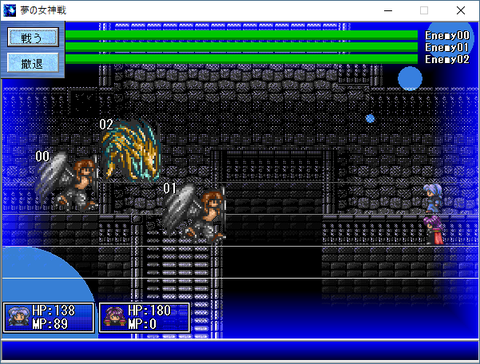The width and height of the screenshot is (480, 364).
Task: Click the Enemy02 name label
Action: (x=447, y=59)
